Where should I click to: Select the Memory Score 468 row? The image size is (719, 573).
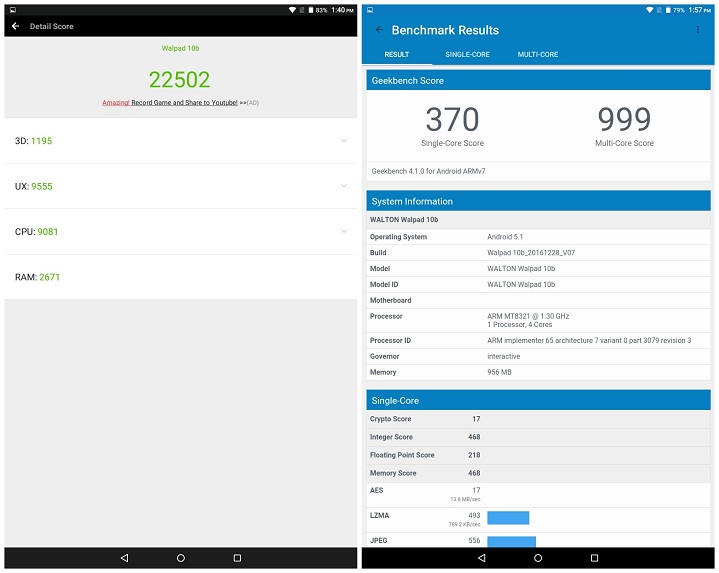point(538,473)
